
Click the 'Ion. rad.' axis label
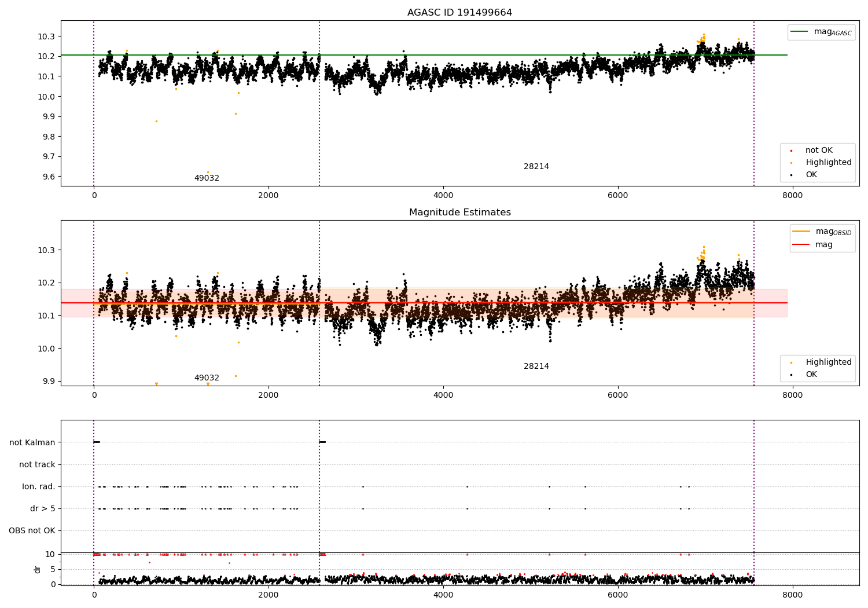pos(39,487)
